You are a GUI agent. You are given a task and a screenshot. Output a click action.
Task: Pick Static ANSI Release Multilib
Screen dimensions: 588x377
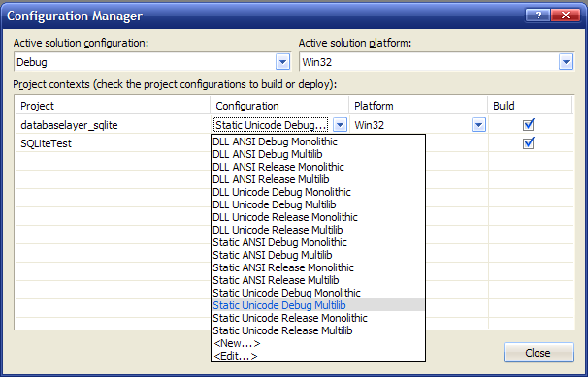click(x=318, y=280)
